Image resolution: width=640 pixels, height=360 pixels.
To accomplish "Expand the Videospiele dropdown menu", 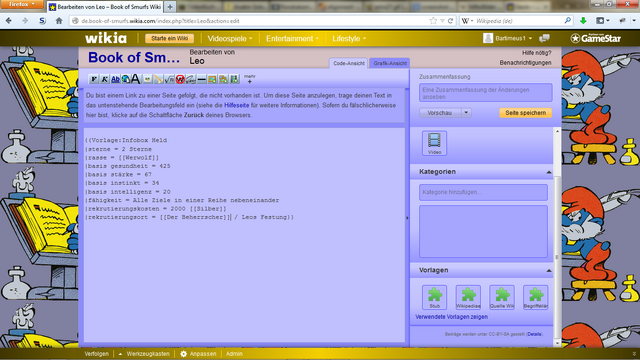I will pyautogui.click(x=230, y=38).
